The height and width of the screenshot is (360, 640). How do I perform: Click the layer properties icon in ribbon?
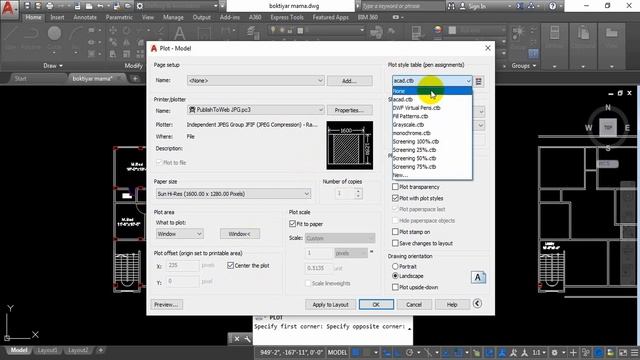click(x=253, y=33)
